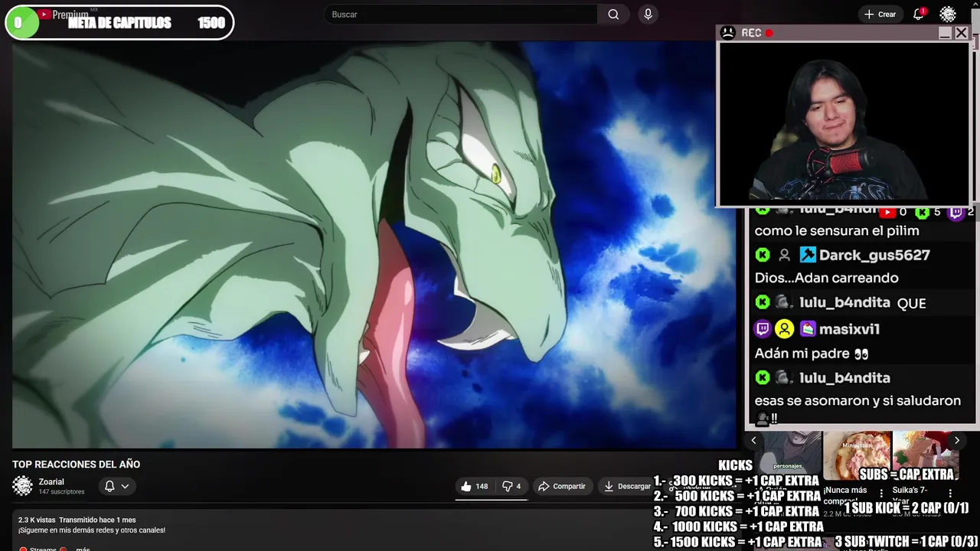Open the Suika's video thumbnail
This screenshot has height=551, width=980.
[926, 455]
